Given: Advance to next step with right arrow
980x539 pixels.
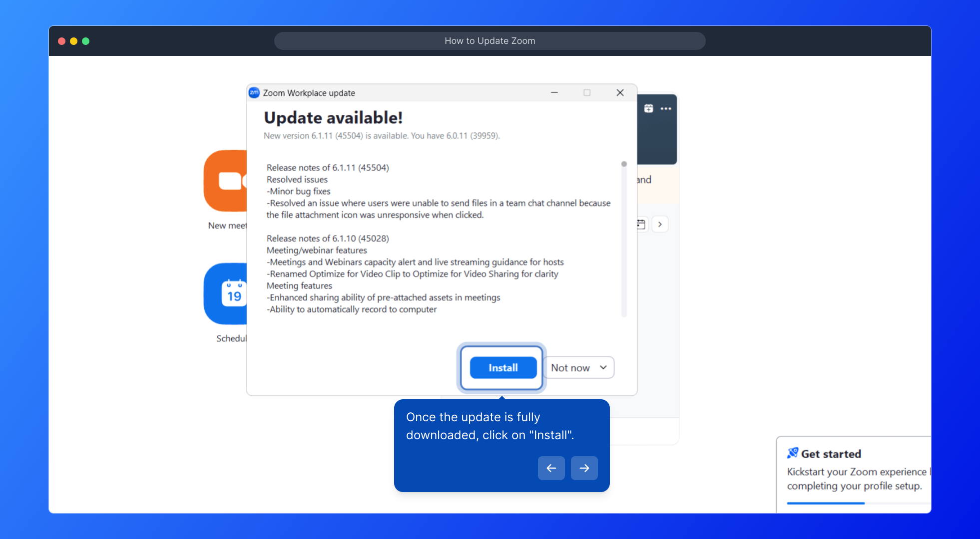Looking at the screenshot, I should [x=584, y=468].
